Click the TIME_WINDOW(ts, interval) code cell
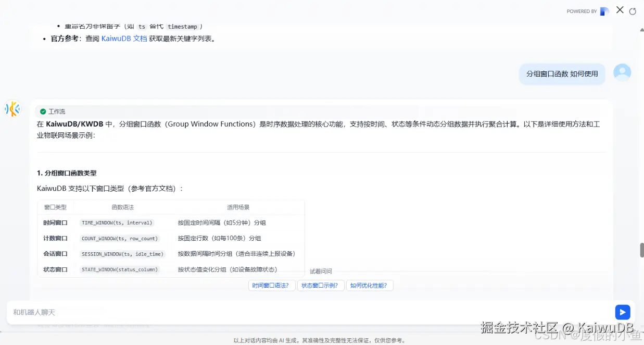The height and width of the screenshot is (345, 644). click(x=117, y=223)
